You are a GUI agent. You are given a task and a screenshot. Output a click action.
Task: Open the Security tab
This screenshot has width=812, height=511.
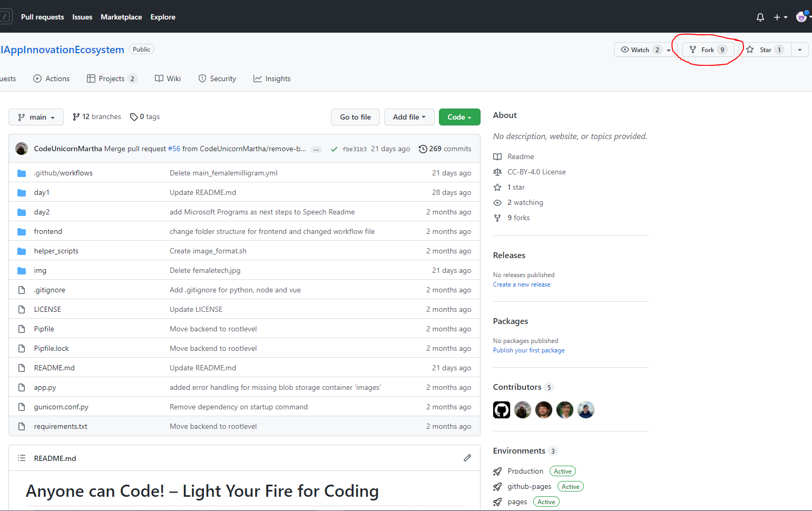pos(217,78)
